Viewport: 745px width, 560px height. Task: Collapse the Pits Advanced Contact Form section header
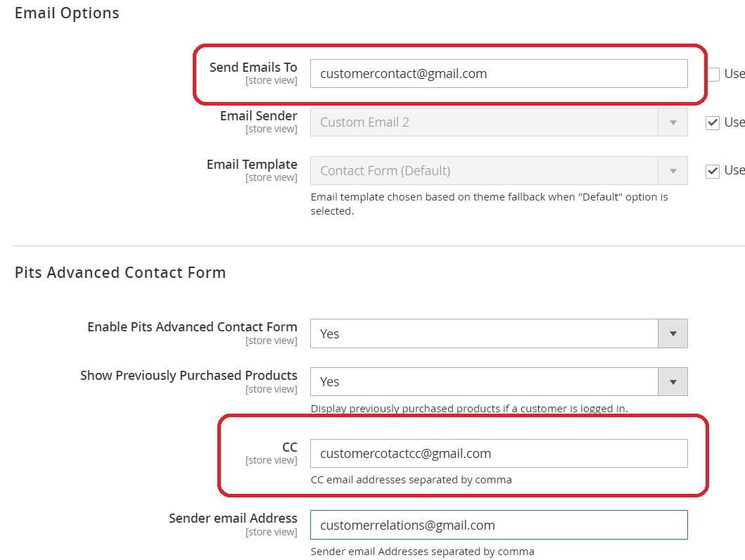click(120, 273)
